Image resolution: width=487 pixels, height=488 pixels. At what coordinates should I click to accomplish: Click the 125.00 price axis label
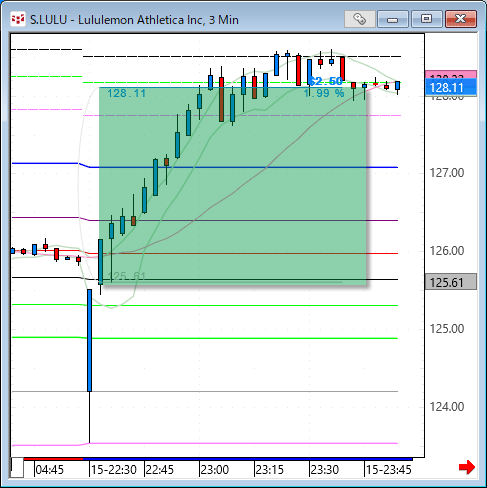pyautogui.click(x=447, y=329)
